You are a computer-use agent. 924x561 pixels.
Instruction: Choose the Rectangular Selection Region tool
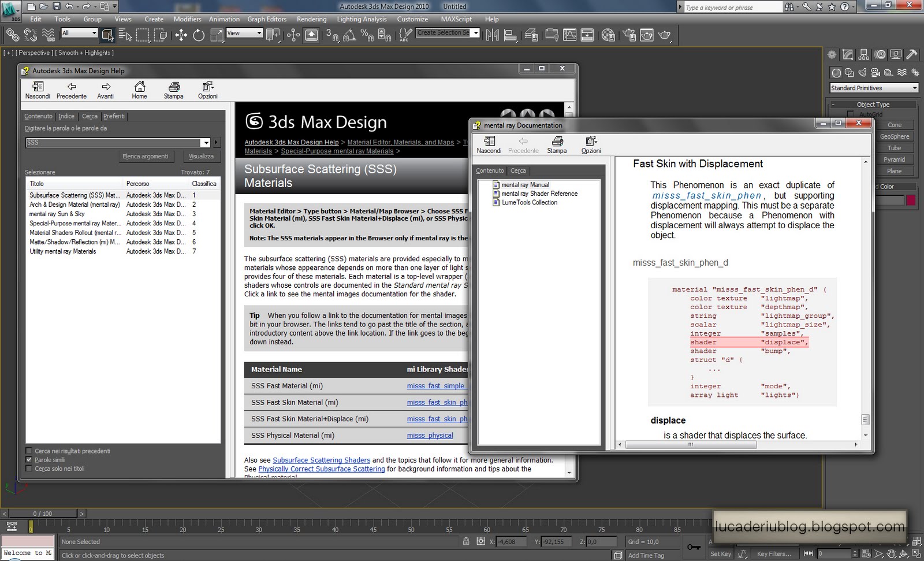pyautogui.click(x=143, y=35)
